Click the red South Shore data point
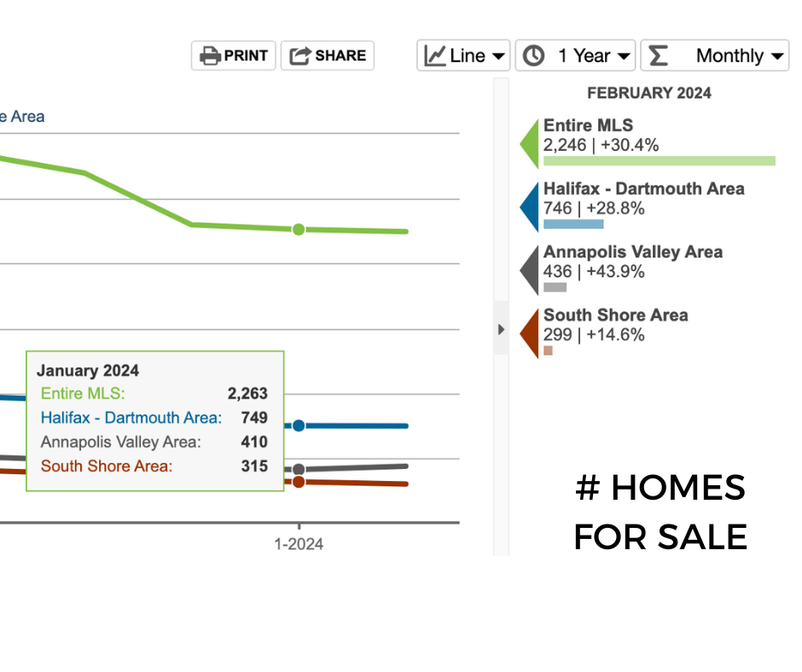The width and height of the screenshot is (802, 672). pos(299,482)
